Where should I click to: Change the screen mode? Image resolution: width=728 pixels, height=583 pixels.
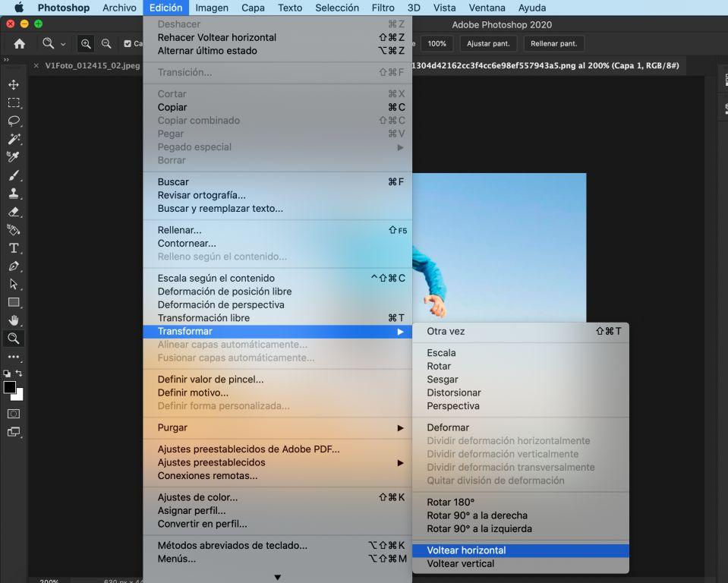(14, 432)
